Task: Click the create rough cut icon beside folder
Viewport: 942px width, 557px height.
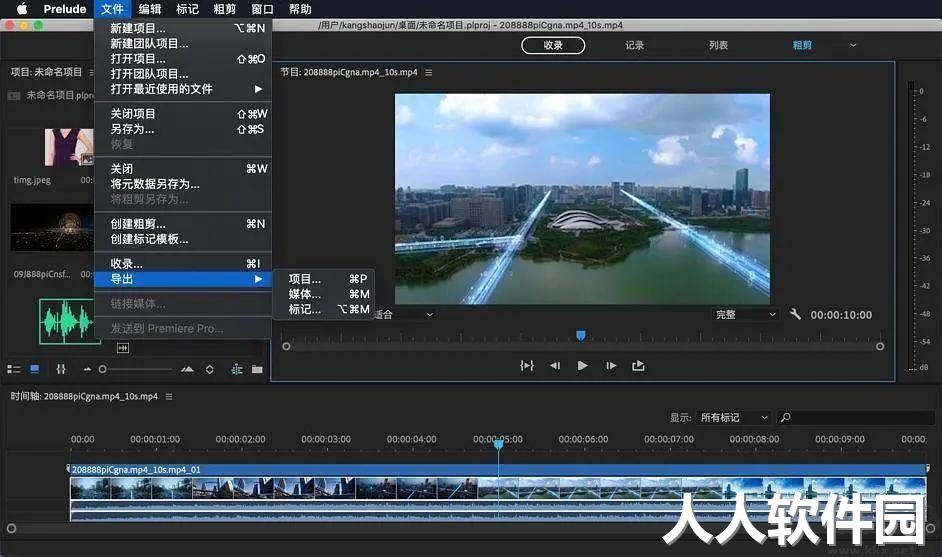Action: [237, 369]
